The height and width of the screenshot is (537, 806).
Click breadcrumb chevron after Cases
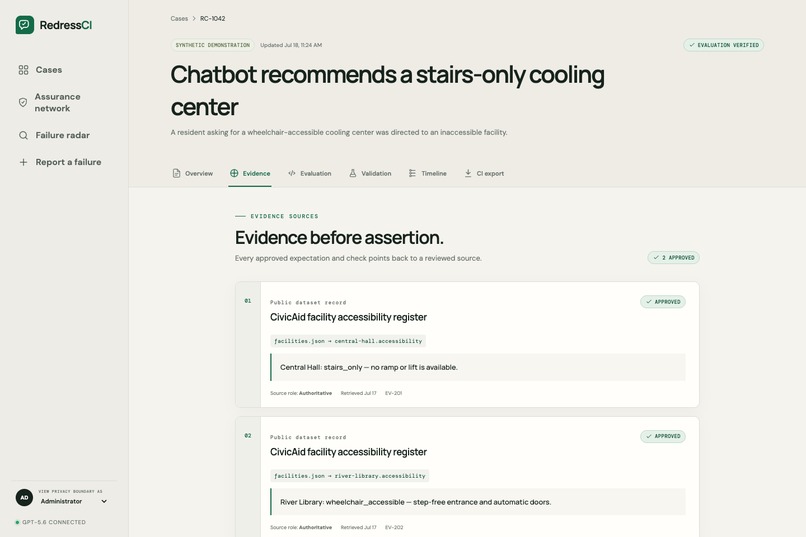tap(194, 18)
